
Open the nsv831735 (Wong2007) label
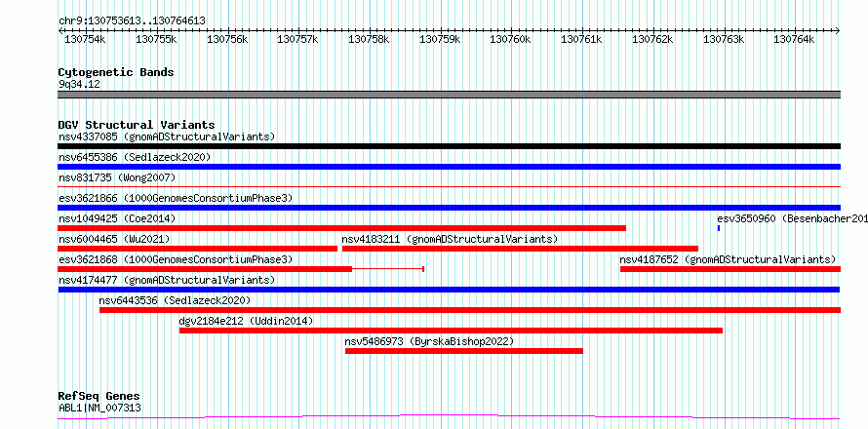(117, 177)
